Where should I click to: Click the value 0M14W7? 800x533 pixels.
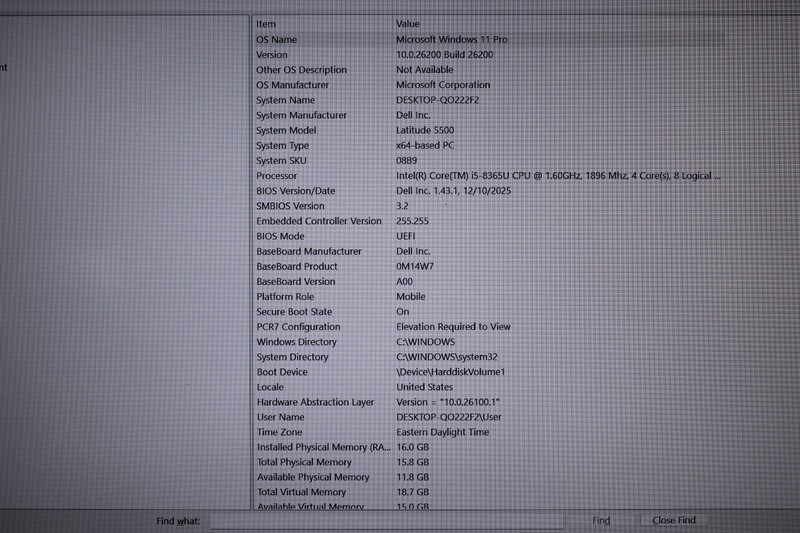415,266
